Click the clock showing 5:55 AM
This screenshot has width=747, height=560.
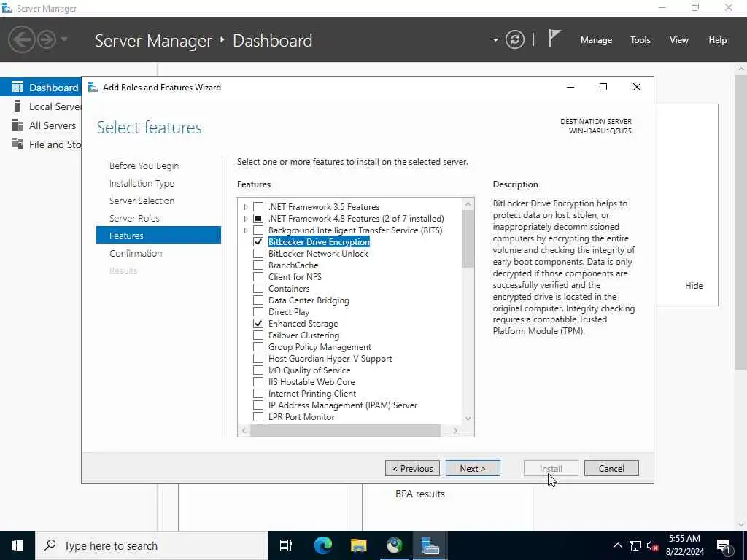[684, 539]
